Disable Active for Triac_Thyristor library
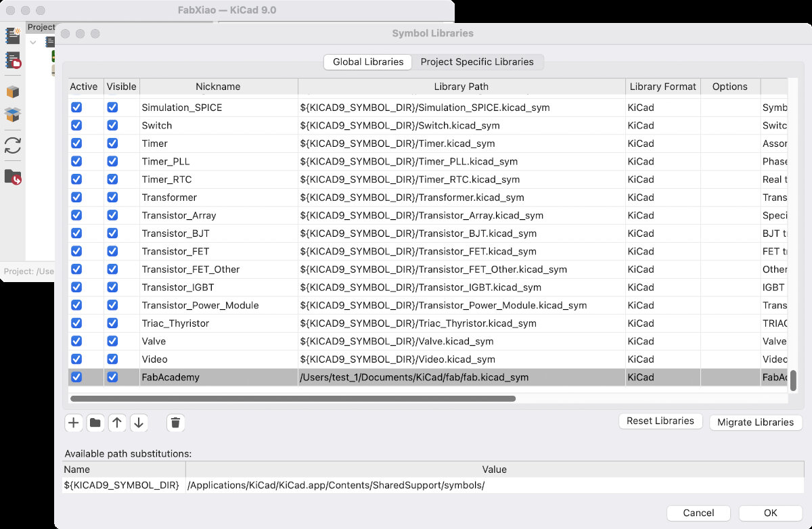Viewport: 812px width, 529px height. [x=76, y=323]
